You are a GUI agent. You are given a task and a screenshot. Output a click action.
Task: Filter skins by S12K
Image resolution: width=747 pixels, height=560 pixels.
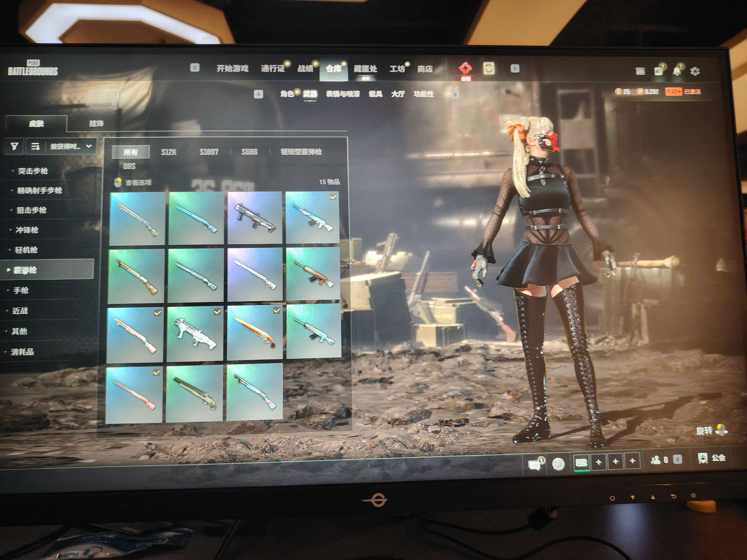pyautogui.click(x=169, y=152)
